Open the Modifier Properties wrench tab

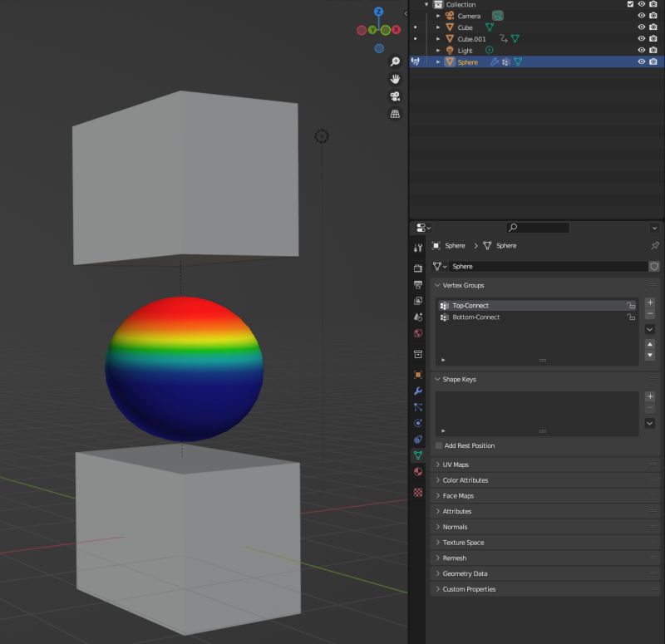(418, 391)
